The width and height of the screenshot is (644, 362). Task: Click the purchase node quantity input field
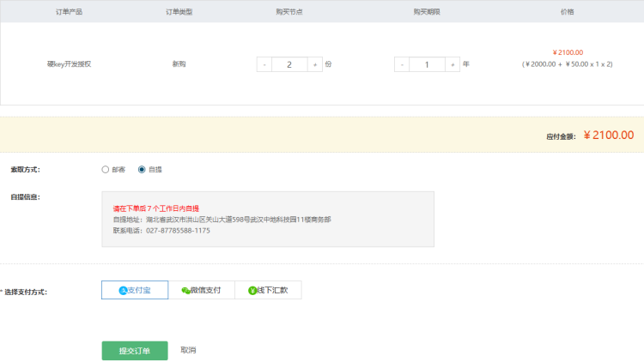point(289,64)
